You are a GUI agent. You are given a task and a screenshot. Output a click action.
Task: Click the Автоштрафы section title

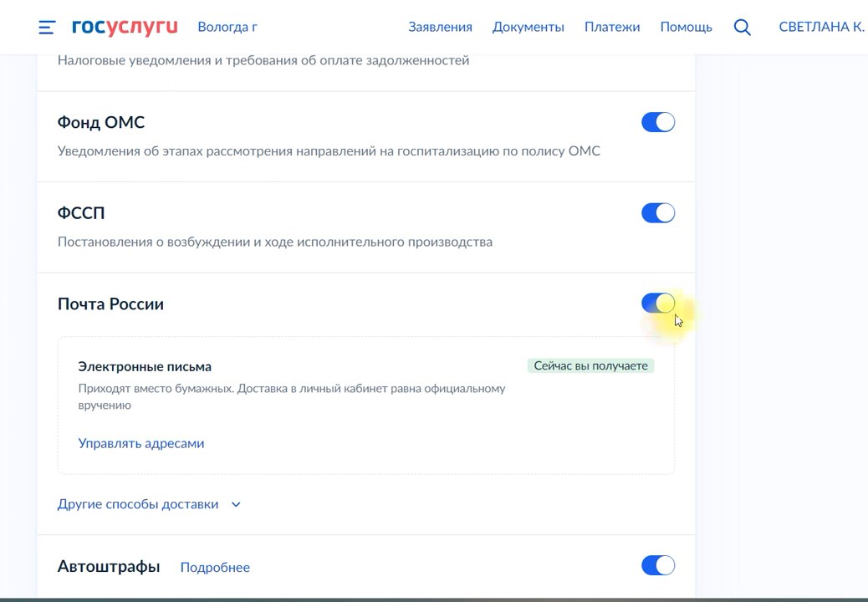coord(109,566)
